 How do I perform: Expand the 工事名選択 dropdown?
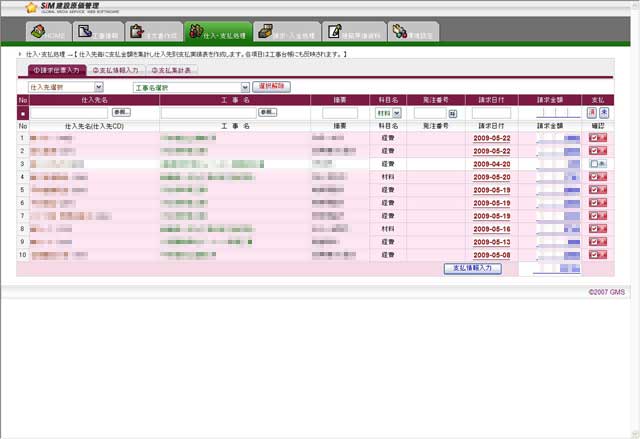coord(191,87)
